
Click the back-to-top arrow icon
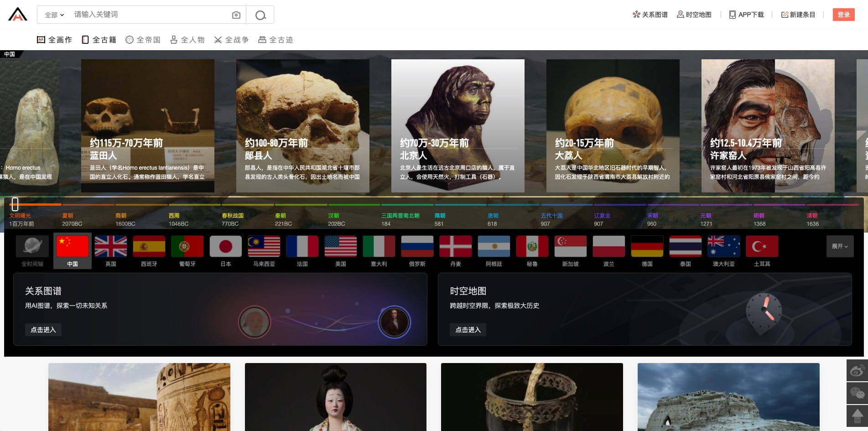[x=857, y=415]
